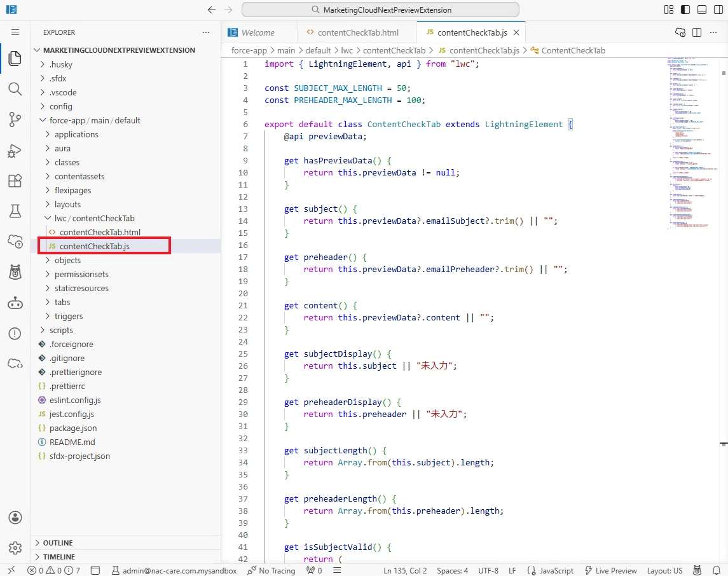Start Live Preview from status bar
The image size is (728, 576).
[610, 570]
